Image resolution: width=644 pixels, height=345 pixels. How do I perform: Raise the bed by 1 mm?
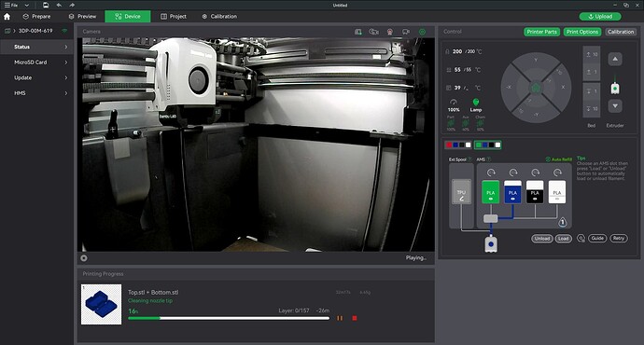click(x=592, y=72)
